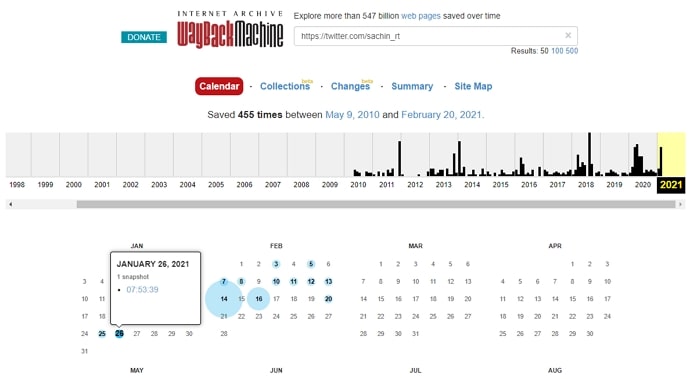Click the DONATE button
690x379 pixels.
[144, 37]
